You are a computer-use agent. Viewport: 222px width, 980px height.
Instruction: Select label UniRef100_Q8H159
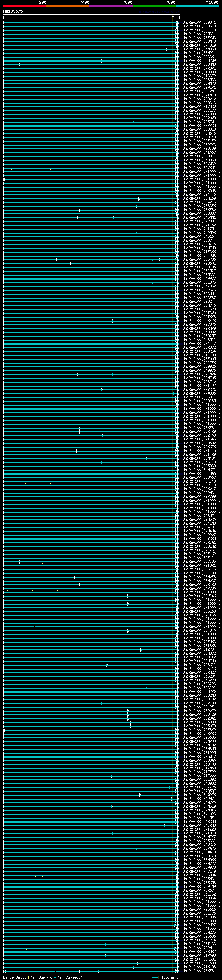point(199,198)
